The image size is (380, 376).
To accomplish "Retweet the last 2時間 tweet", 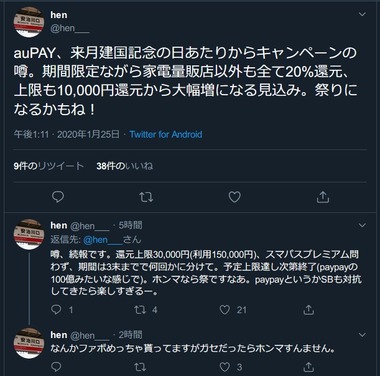I will [x=140, y=367].
